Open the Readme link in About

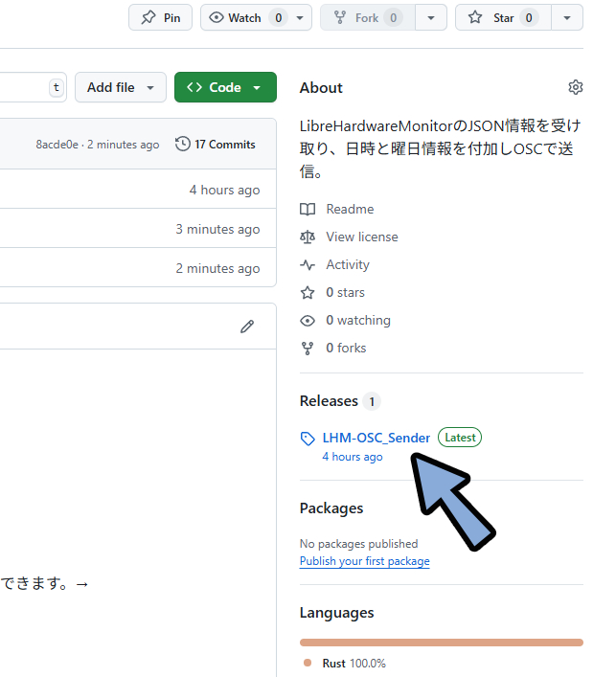[350, 209]
